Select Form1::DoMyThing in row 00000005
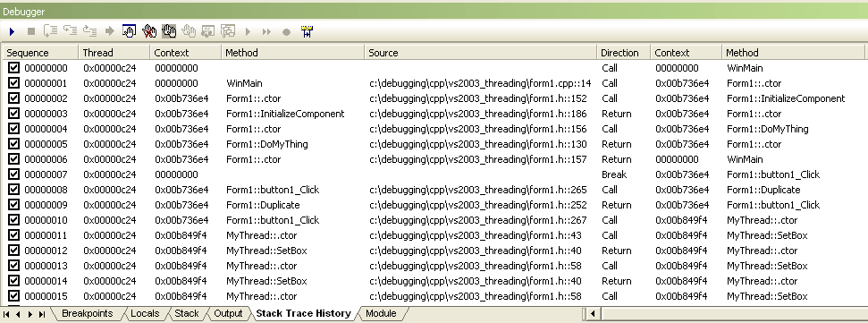The width and height of the screenshot is (868, 323). point(266,144)
